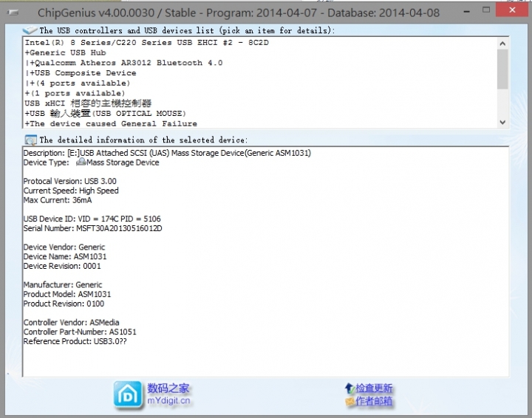
Task: Maximize the ChipGenius window
Action: pyautogui.click(x=486, y=10)
